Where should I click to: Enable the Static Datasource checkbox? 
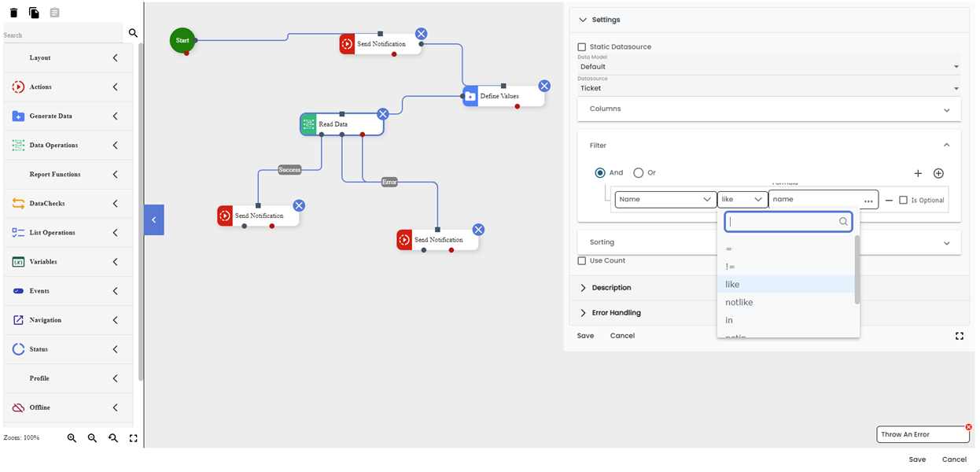pyautogui.click(x=581, y=46)
